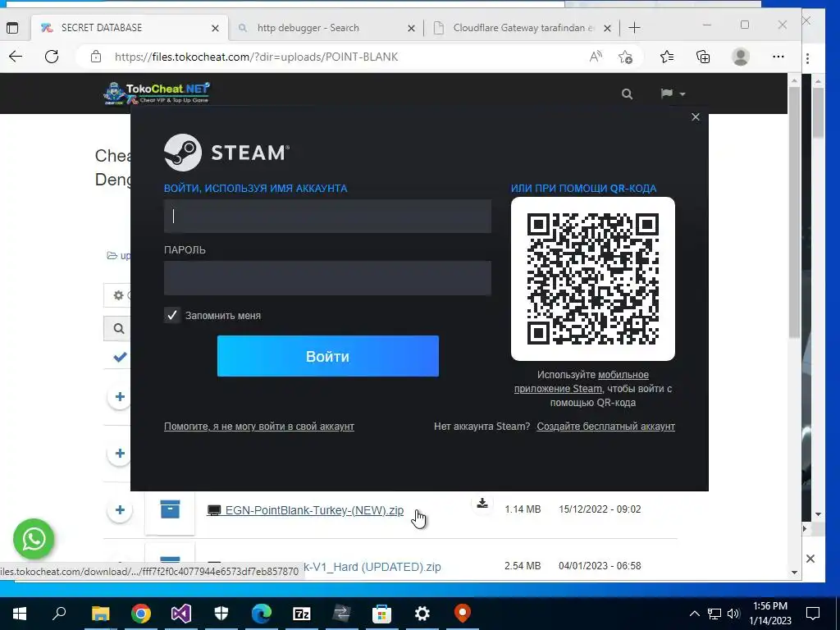
Task: Click the blue Войти button
Action: tap(328, 356)
